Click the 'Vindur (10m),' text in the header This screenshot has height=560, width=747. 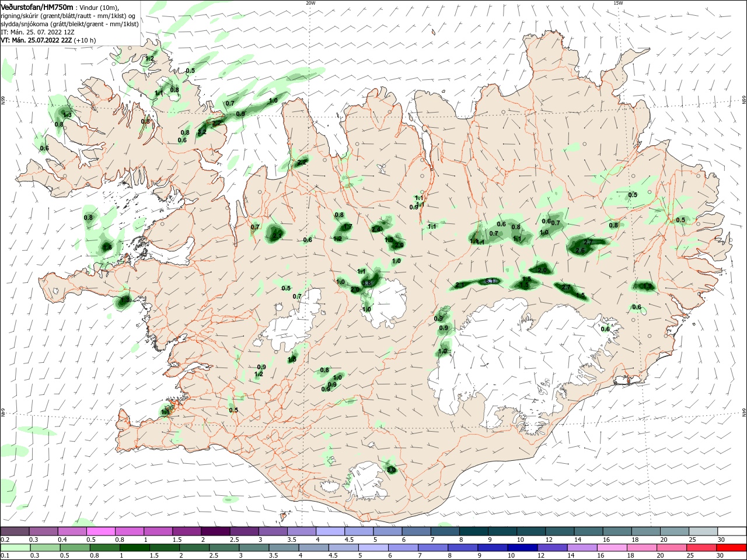(x=99, y=7)
